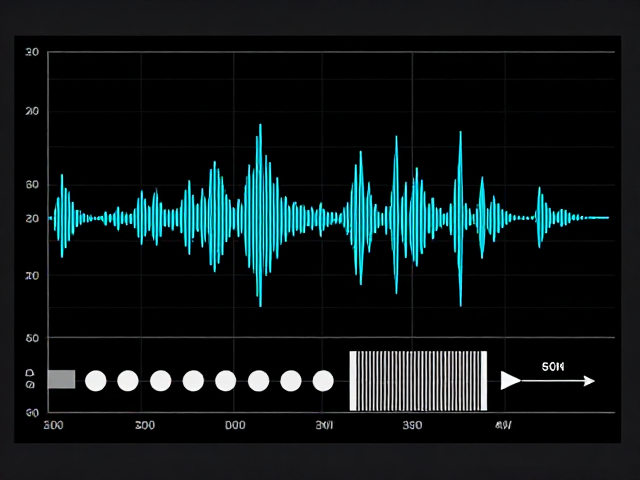Click the '60' label on the vertical axis

point(32,184)
